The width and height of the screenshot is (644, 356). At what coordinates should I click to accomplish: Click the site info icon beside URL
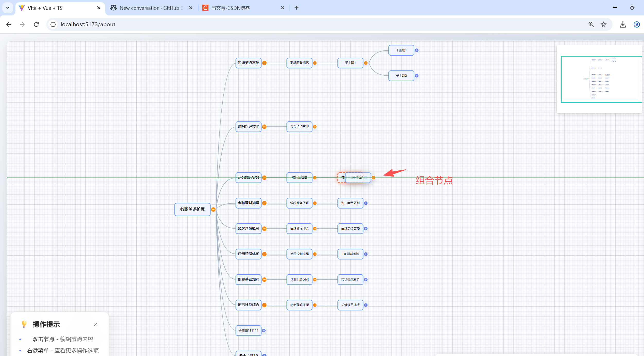pyautogui.click(x=53, y=24)
